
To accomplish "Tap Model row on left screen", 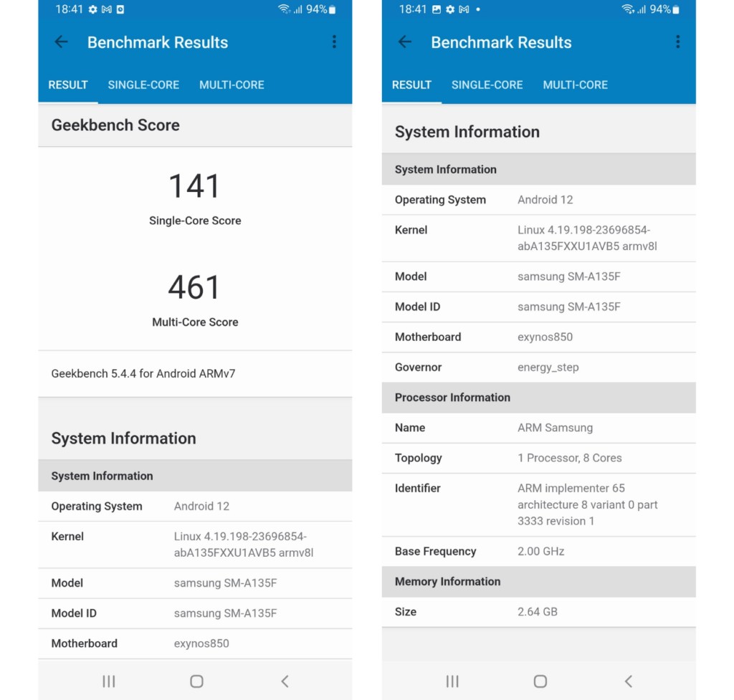I will [x=195, y=583].
